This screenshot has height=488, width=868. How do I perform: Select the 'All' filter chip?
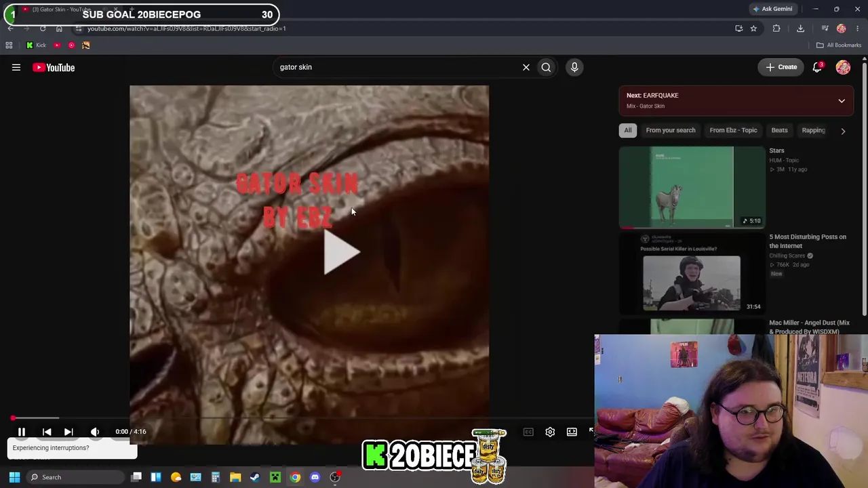628,130
